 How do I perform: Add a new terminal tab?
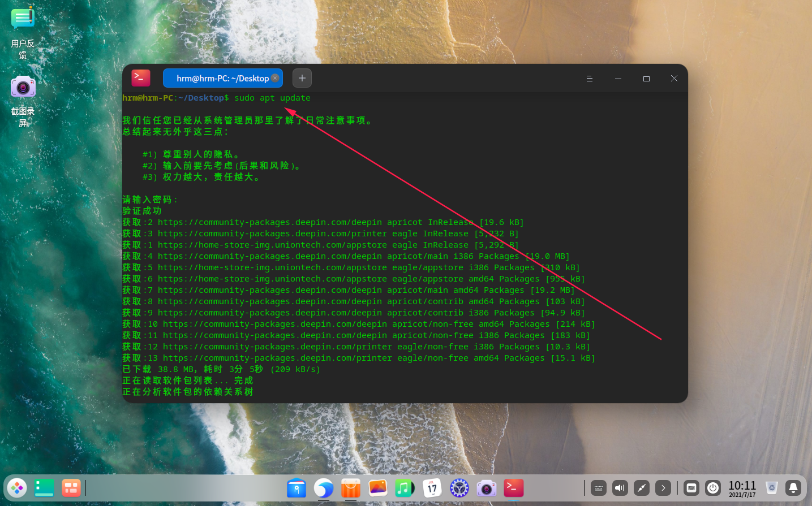(302, 78)
